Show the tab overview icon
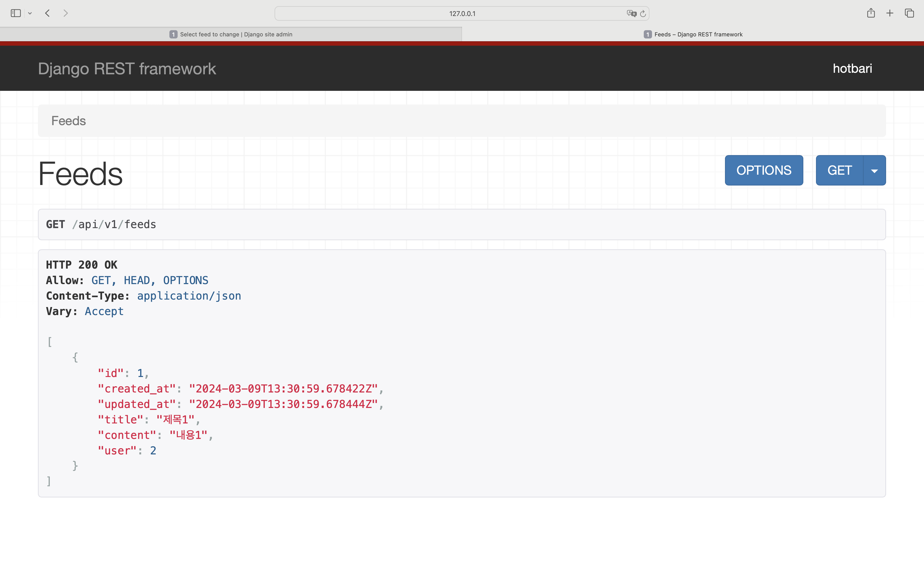The image size is (924, 578). 909,13
